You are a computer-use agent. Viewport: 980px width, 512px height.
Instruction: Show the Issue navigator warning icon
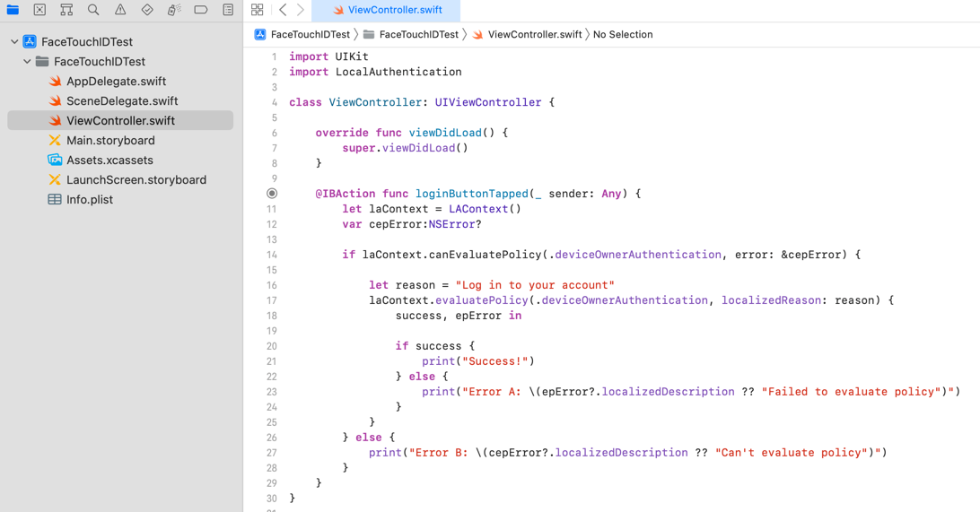(x=120, y=10)
